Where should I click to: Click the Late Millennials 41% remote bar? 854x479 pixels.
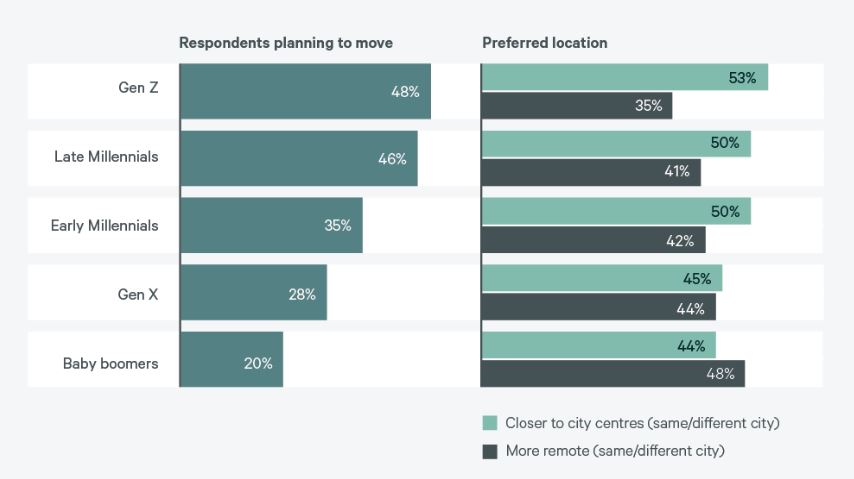(591, 172)
